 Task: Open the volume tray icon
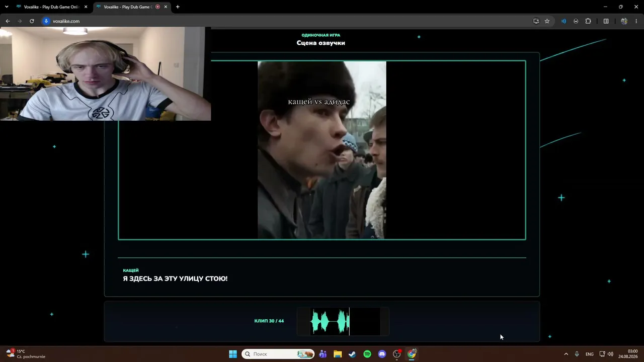click(610, 354)
